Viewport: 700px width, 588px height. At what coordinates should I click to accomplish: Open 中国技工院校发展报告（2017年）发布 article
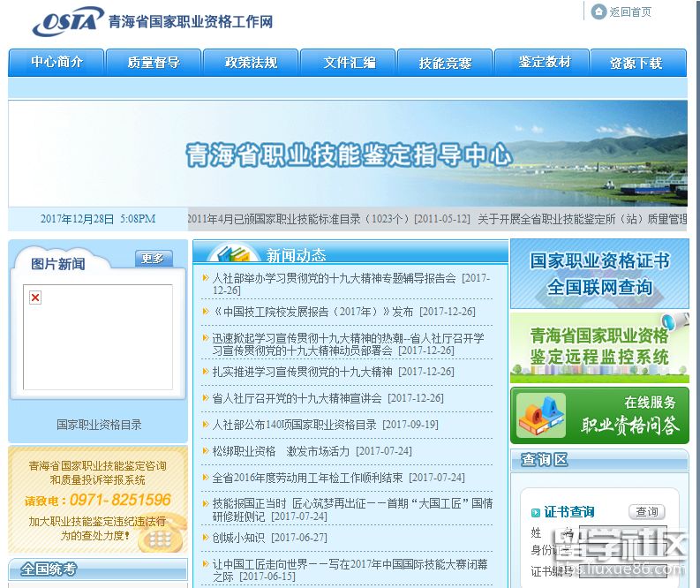tap(343, 311)
